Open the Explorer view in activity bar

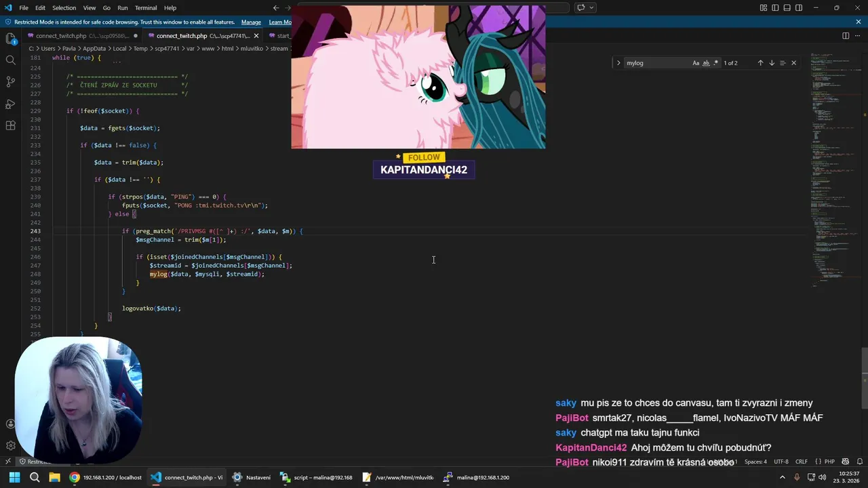(x=10, y=39)
